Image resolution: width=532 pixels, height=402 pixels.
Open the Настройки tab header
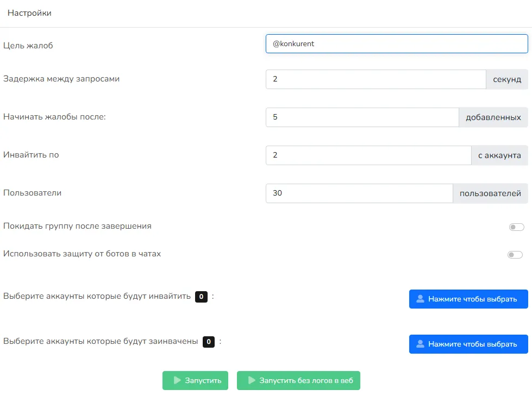tap(30, 13)
